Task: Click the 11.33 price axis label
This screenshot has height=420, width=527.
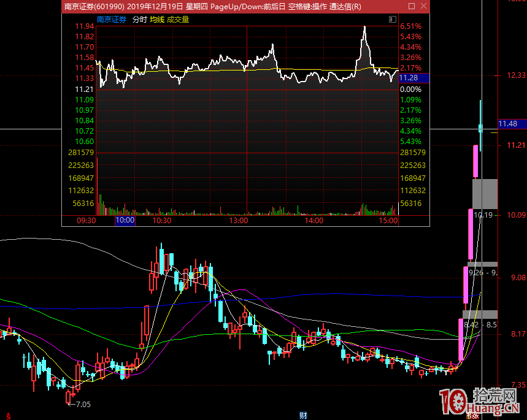Action: (85, 78)
